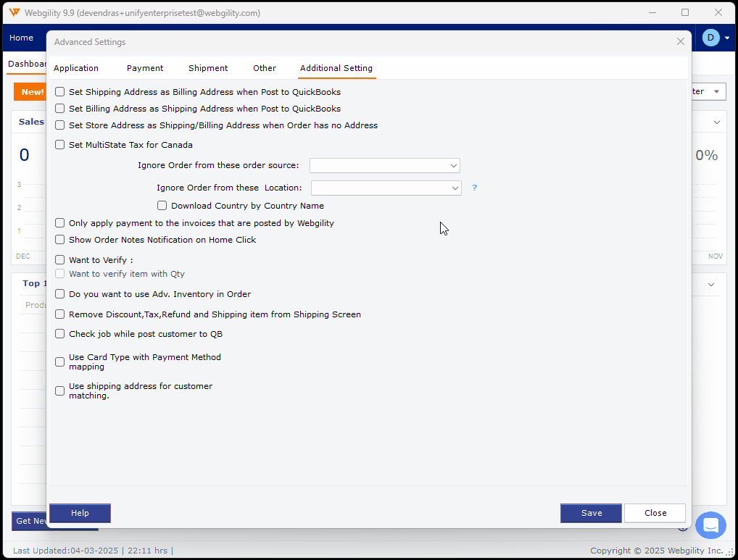738x560 pixels.
Task: Enable Use Card Type with Payment Method mapping
Action: tap(60, 362)
